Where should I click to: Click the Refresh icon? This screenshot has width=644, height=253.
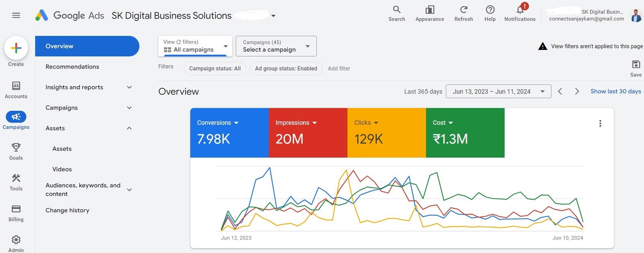point(464,10)
